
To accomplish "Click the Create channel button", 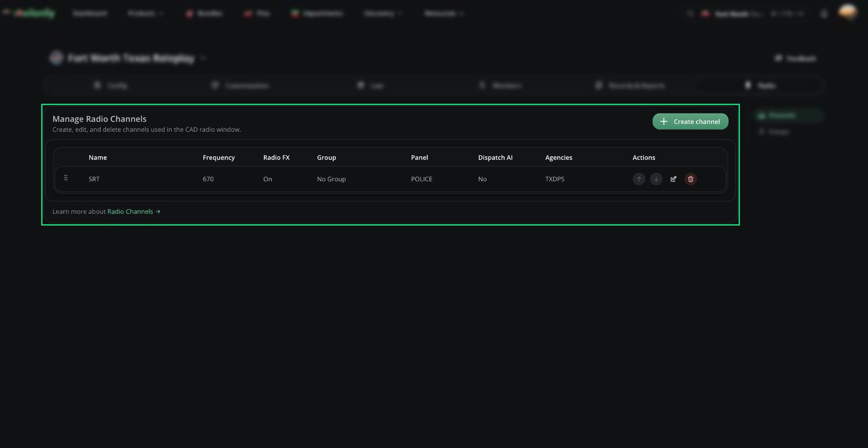I will point(690,121).
